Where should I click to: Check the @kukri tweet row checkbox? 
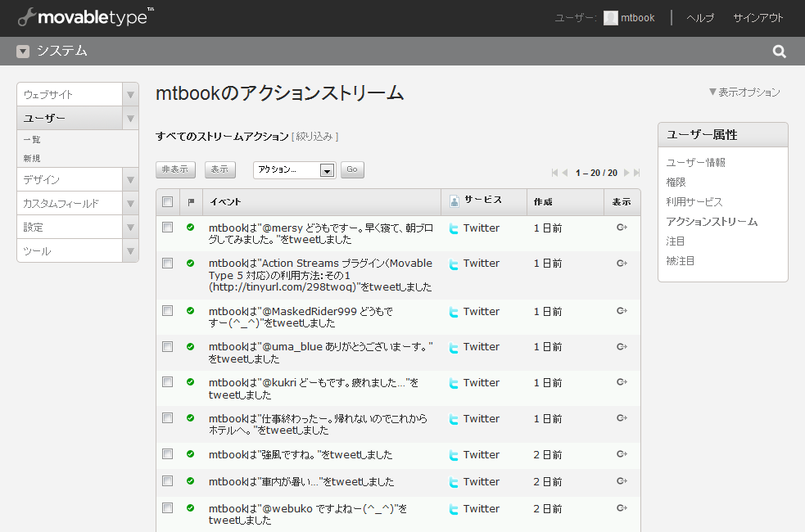(167, 382)
